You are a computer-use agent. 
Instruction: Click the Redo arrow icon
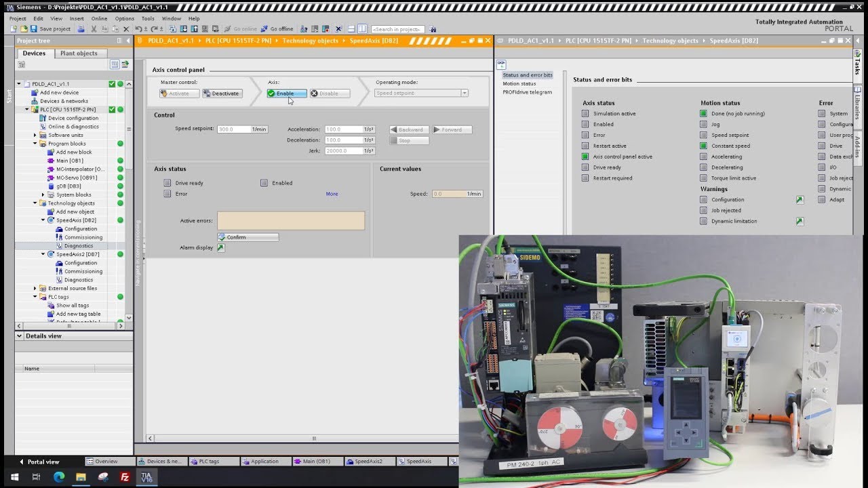click(x=153, y=29)
